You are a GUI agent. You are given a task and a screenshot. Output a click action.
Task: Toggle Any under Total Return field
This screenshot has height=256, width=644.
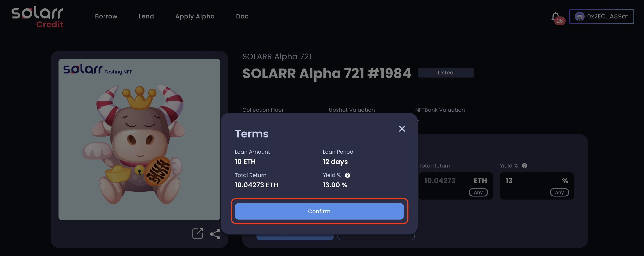pos(478,192)
